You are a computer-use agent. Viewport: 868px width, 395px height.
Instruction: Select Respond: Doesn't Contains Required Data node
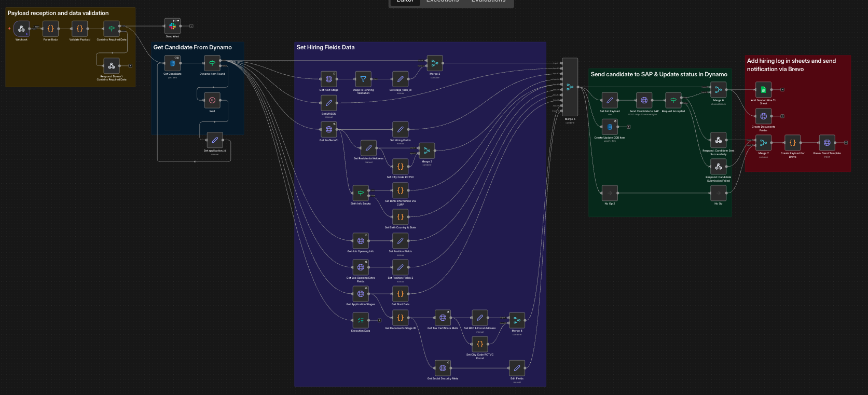coord(112,66)
